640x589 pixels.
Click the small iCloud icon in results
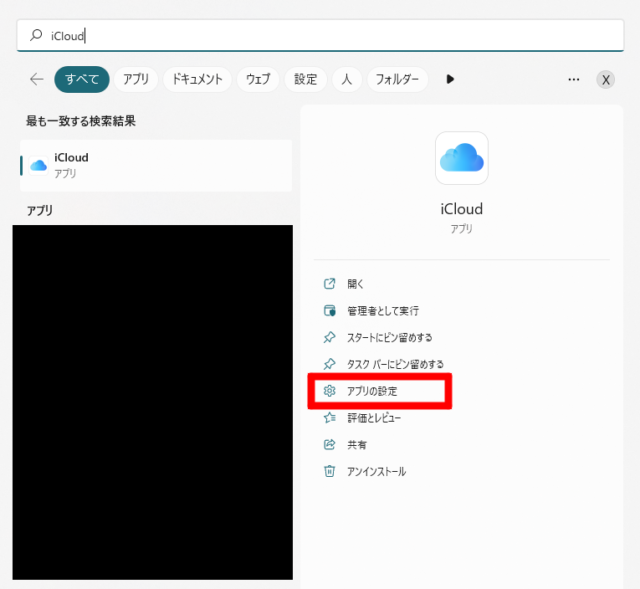(39, 166)
